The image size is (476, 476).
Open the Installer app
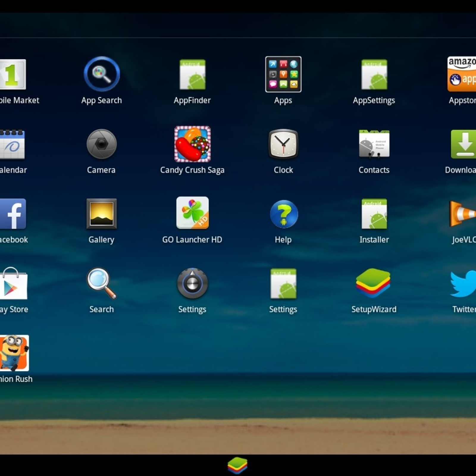[x=374, y=214]
